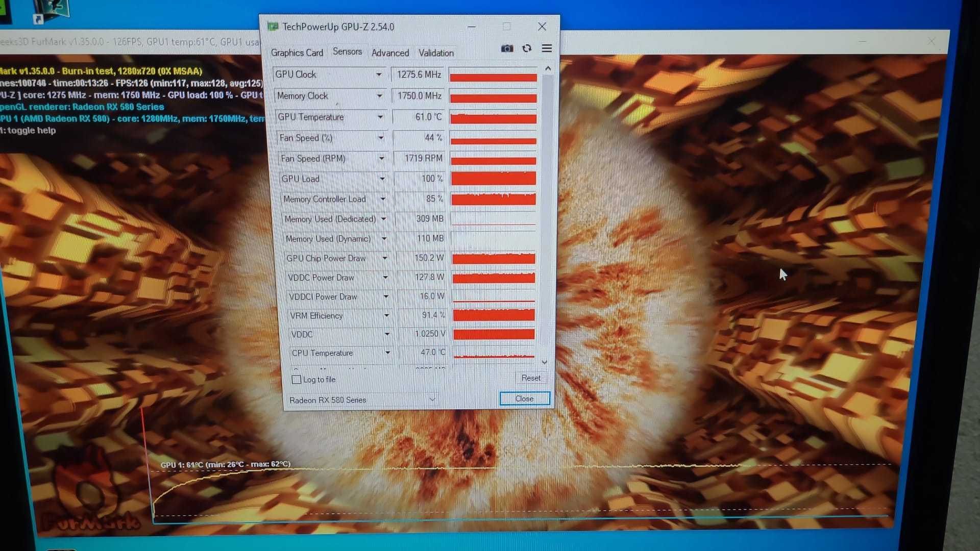Select the Sensors tab
The image size is (980, 551).
[347, 52]
